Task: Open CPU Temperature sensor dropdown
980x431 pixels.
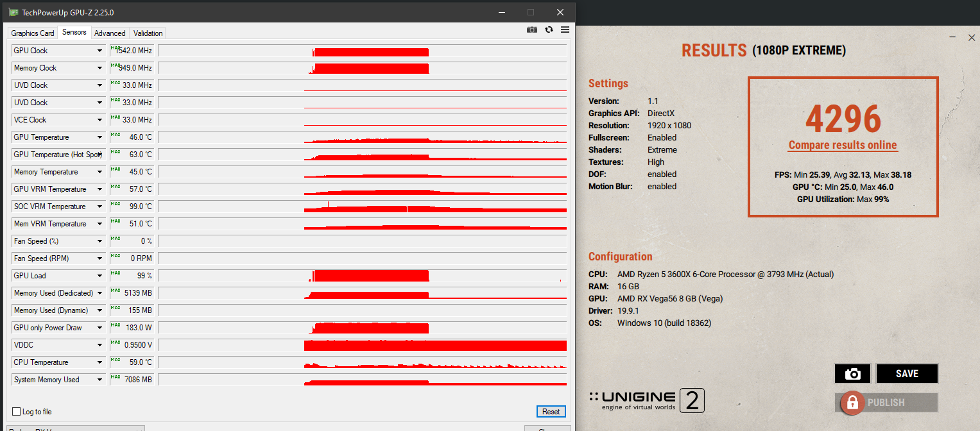Action: click(x=100, y=362)
